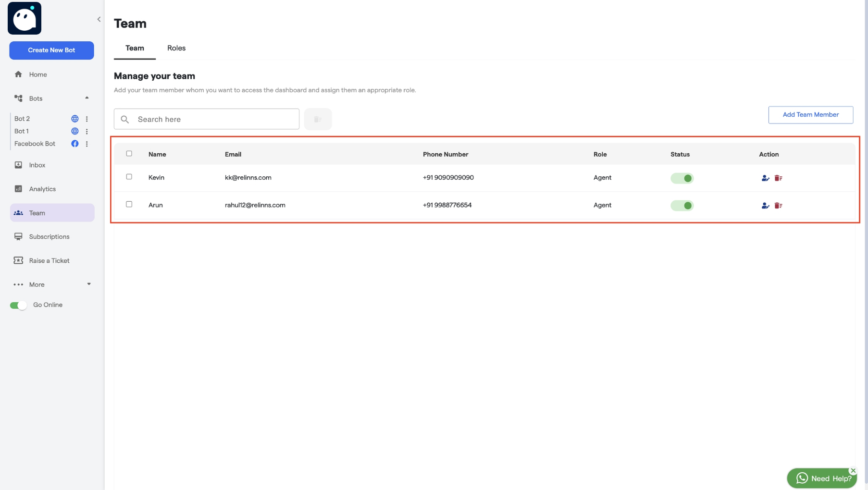Screen dimensions: 868x490
Task: Click the Name column header
Action: click(x=157, y=154)
